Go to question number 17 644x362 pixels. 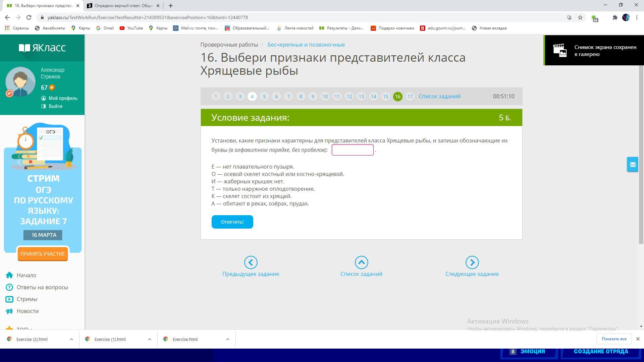[x=410, y=97]
